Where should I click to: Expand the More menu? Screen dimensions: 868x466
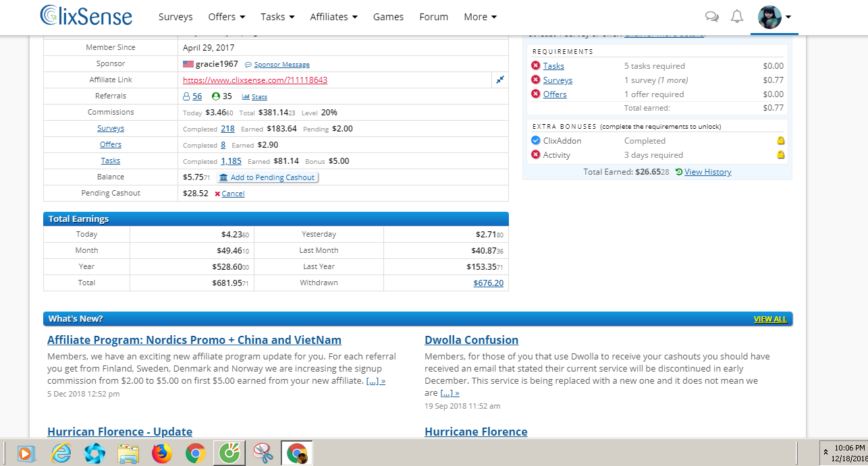coord(480,17)
